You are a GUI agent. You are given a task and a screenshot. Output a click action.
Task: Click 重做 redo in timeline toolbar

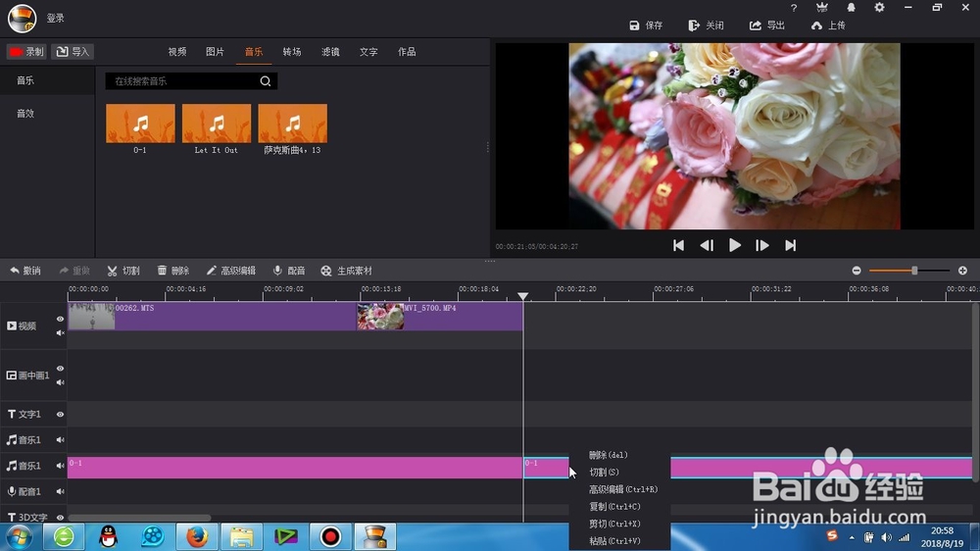pos(74,271)
